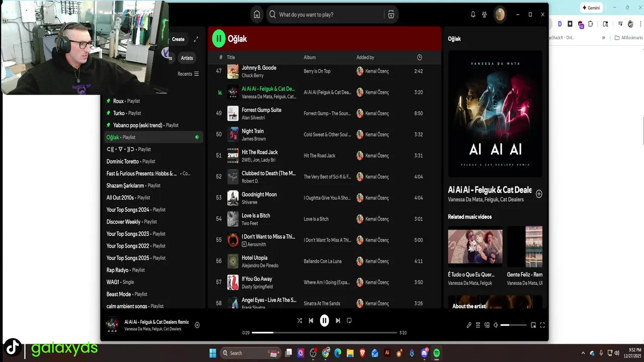Click the Ai Ai Ai album cover in right panel

(x=495, y=114)
